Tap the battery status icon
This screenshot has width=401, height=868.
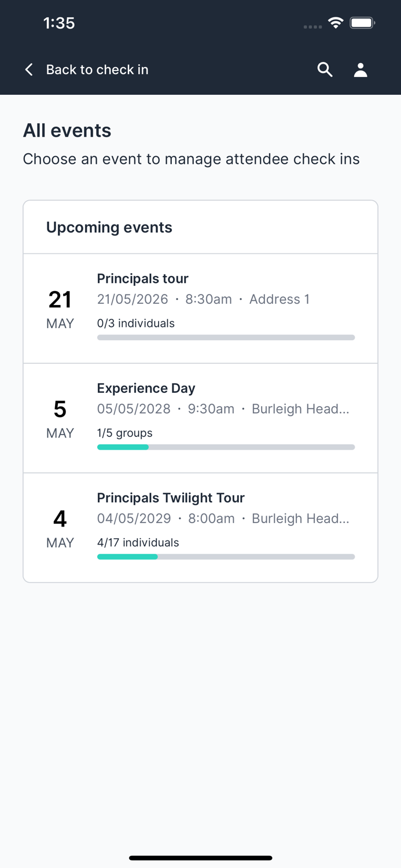(x=363, y=23)
